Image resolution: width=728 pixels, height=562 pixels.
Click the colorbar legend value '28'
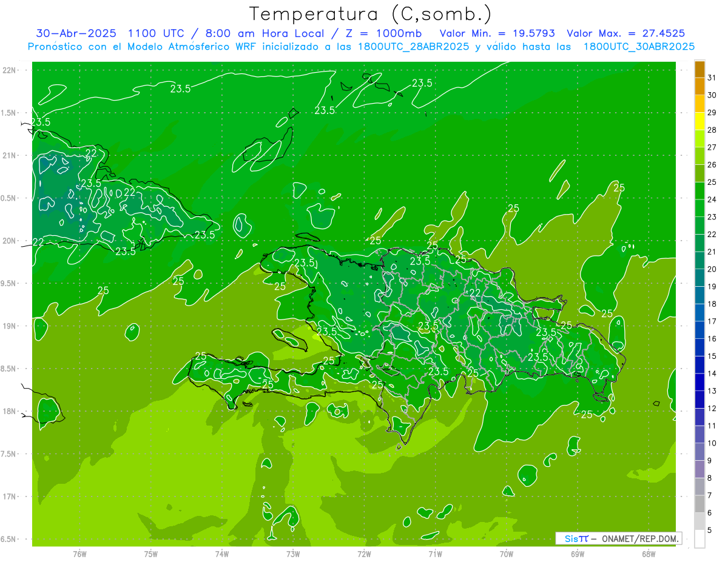(x=712, y=130)
